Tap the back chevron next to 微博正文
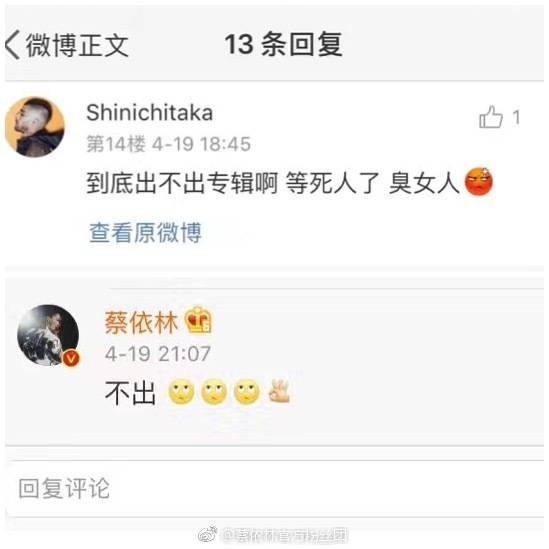The width and height of the screenshot is (549, 549). click(13, 45)
